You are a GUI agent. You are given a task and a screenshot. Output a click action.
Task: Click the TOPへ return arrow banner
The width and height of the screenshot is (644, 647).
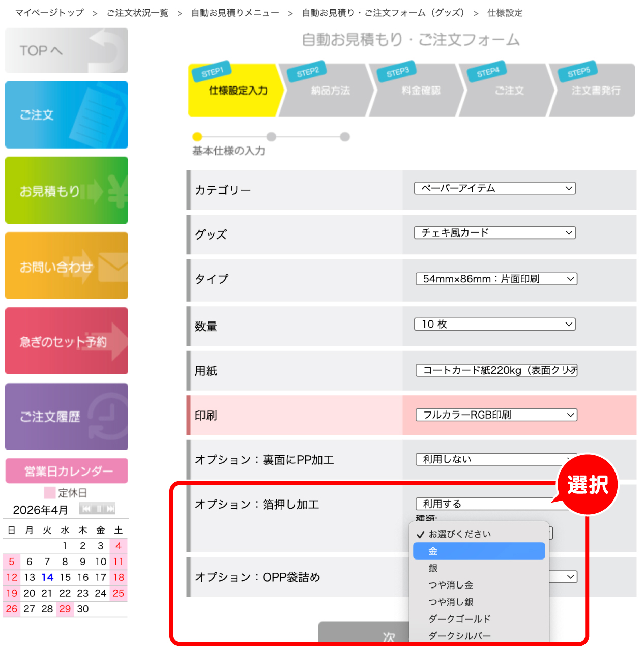click(x=67, y=50)
